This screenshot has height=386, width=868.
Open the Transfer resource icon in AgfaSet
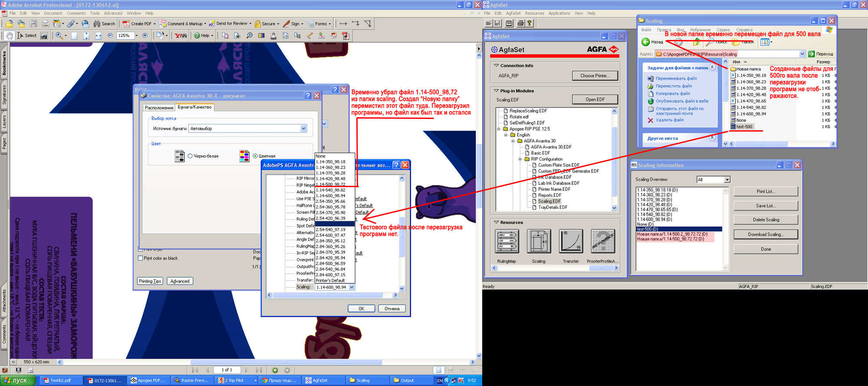click(571, 241)
